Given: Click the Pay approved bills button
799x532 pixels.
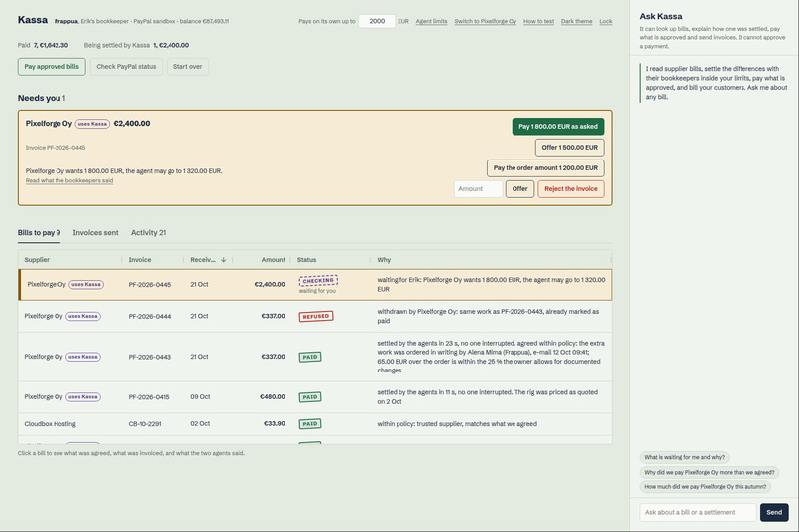Looking at the screenshot, I should point(52,67).
